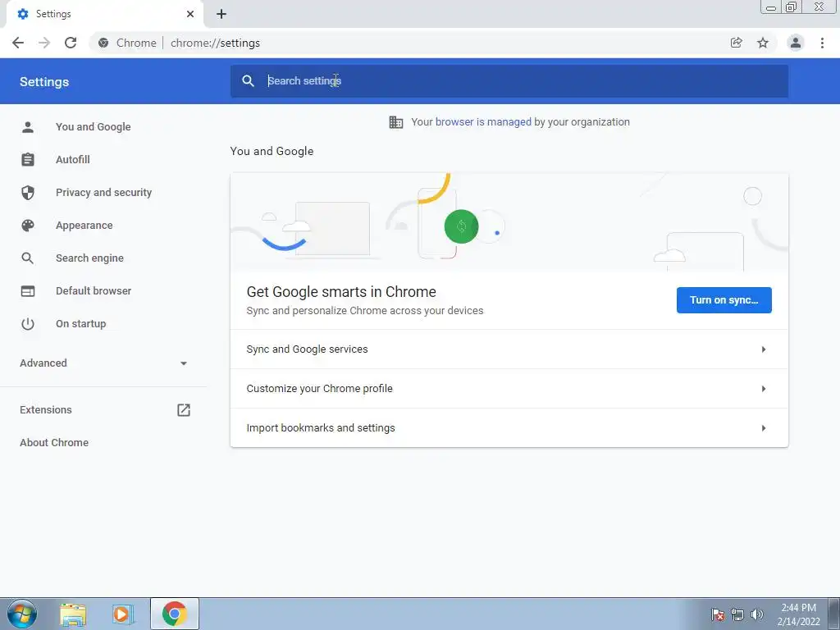The height and width of the screenshot is (630, 840).
Task: Open Default browser section
Action: pyautogui.click(x=94, y=291)
